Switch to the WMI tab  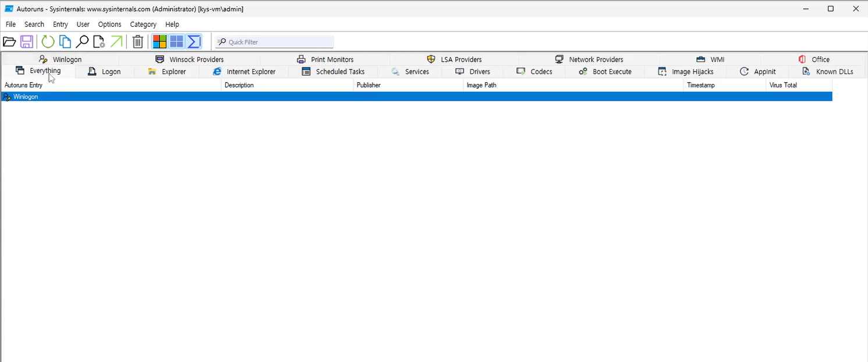point(710,59)
